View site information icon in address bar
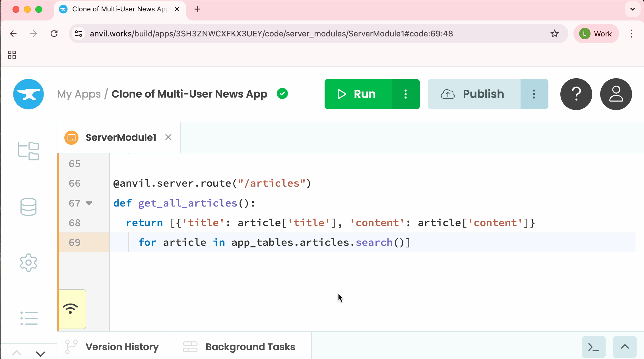The height and width of the screenshot is (359, 644). (x=79, y=34)
